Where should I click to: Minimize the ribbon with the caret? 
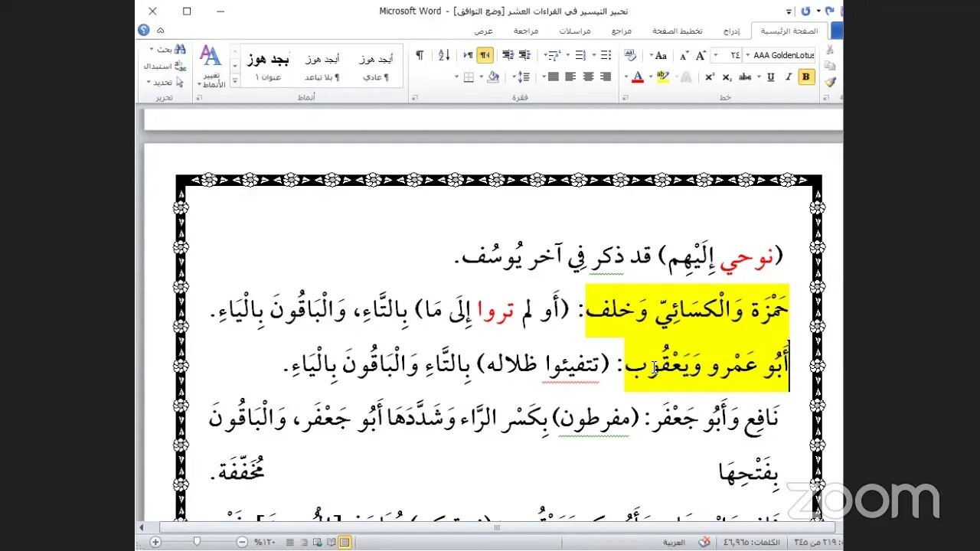[x=160, y=31]
